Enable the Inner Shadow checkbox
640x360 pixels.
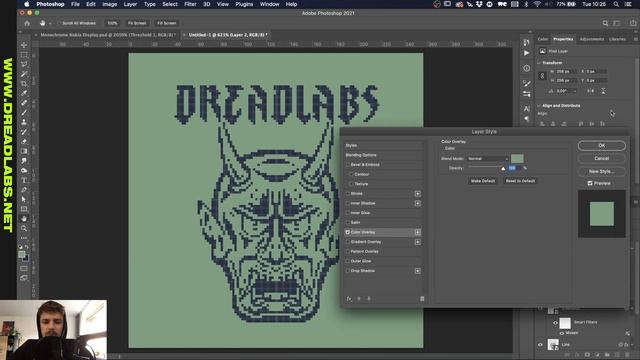(348, 203)
